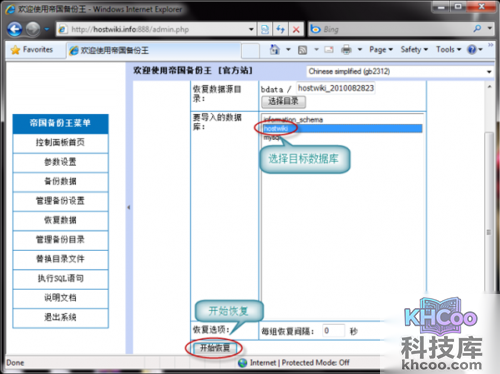Click the 选择目录 button
The height and width of the screenshot is (374, 500).
coord(283,101)
